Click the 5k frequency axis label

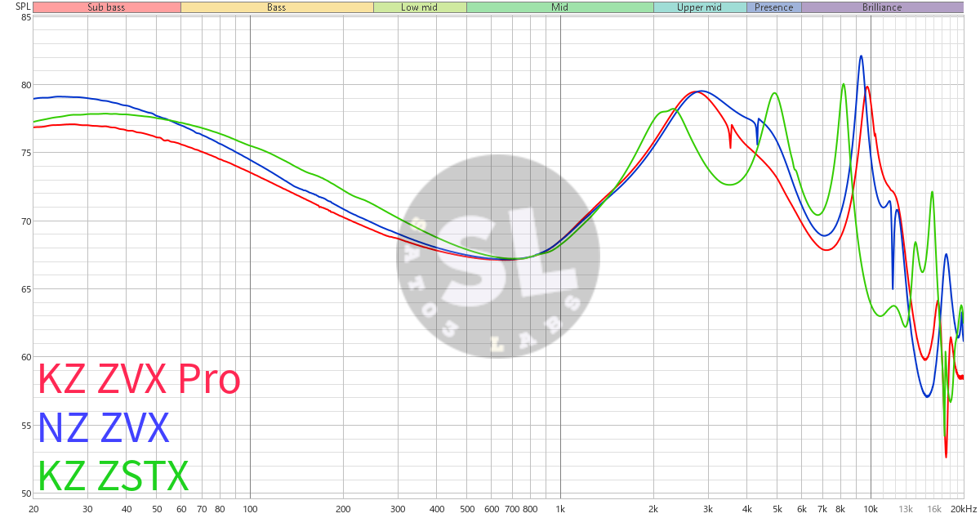tap(777, 509)
